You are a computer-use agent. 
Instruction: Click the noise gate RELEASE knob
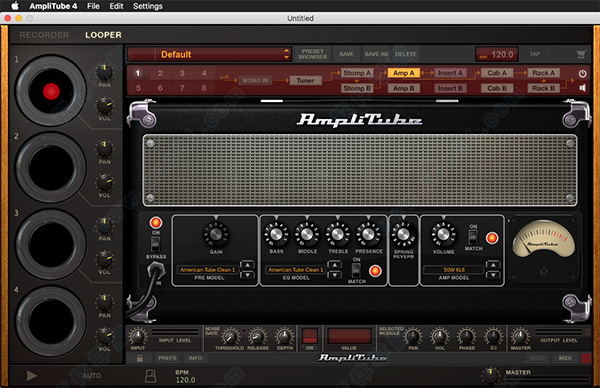pyautogui.click(x=258, y=337)
